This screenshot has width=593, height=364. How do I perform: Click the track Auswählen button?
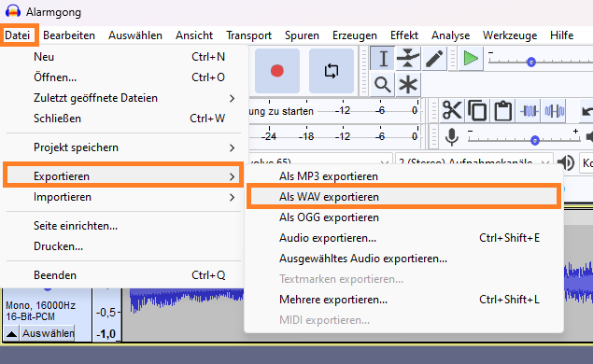(x=48, y=333)
